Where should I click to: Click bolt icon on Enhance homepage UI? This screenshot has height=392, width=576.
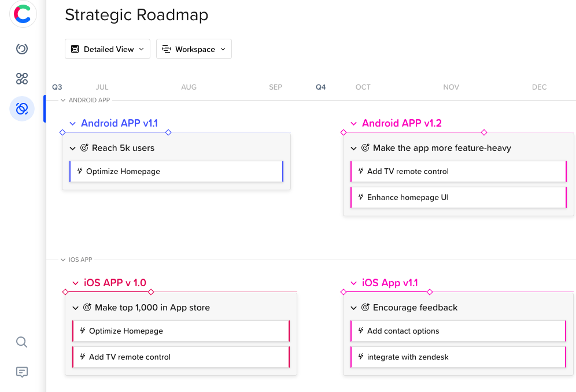(361, 197)
